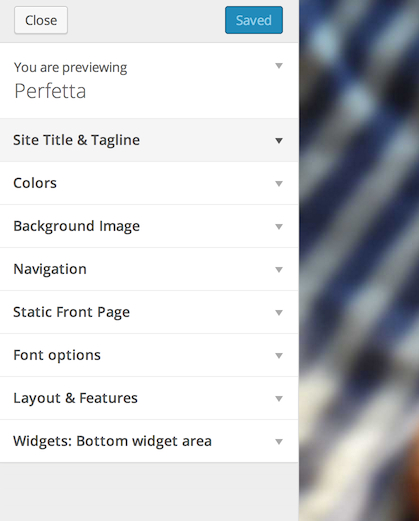419x521 pixels.
Task: Click the Static Front Page arrow
Action: point(279,313)
